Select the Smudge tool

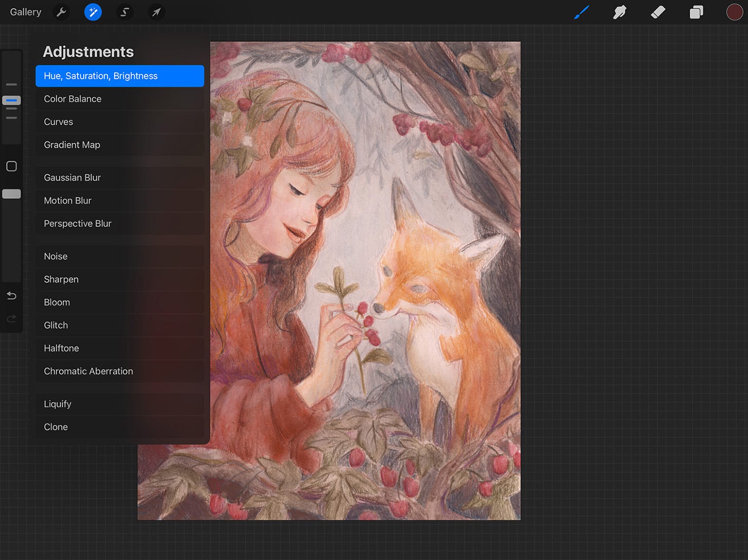point(620,12)
